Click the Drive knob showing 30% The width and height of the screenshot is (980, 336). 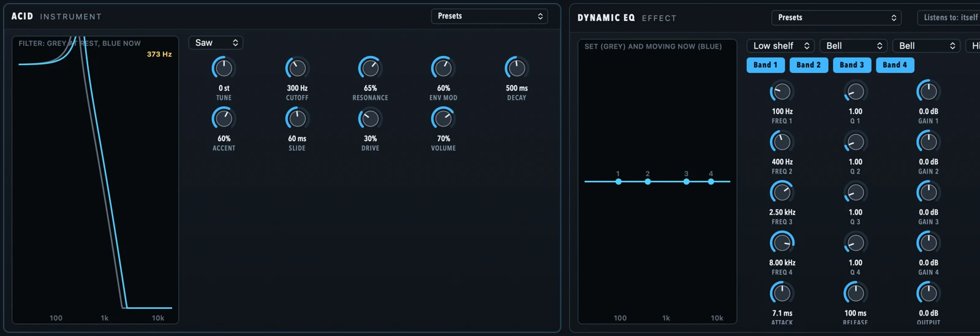(370, 118)
